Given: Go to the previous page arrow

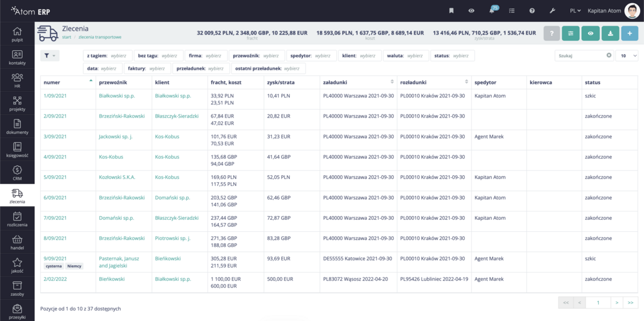Looking at the screenshot, I should pos(579,303).
